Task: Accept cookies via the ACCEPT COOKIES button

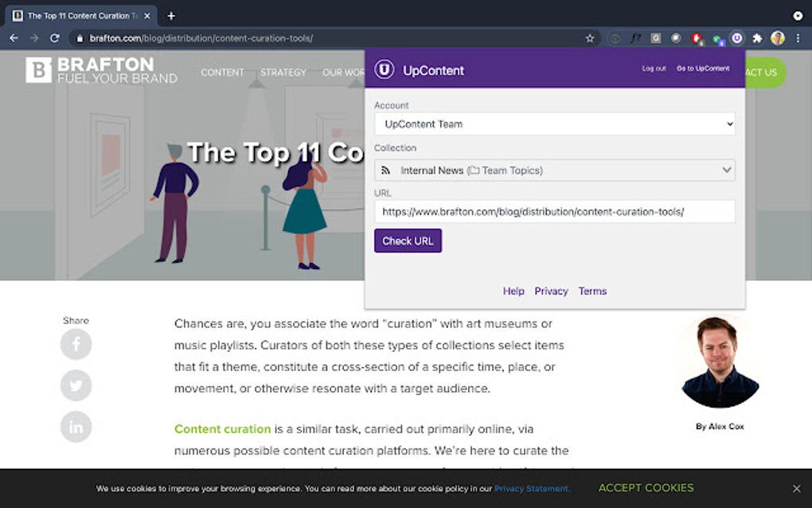Action: [x=646, y=487]
